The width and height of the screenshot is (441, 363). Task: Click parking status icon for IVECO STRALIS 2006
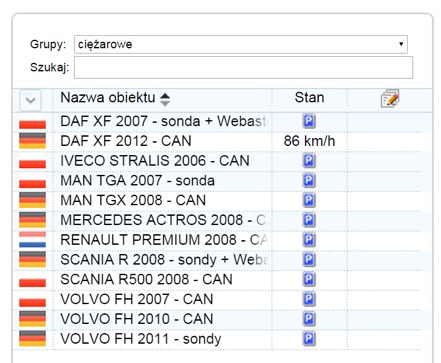(x=309, y=161)
